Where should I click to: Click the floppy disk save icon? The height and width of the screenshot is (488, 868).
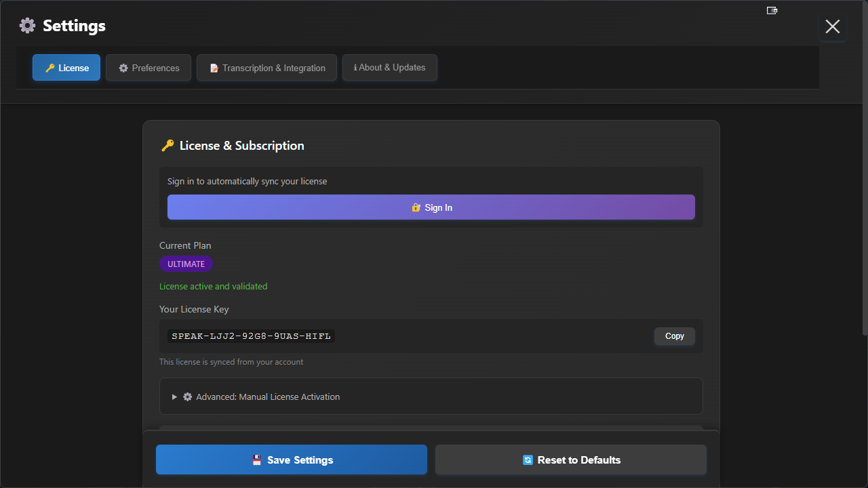tap(257, 460)
